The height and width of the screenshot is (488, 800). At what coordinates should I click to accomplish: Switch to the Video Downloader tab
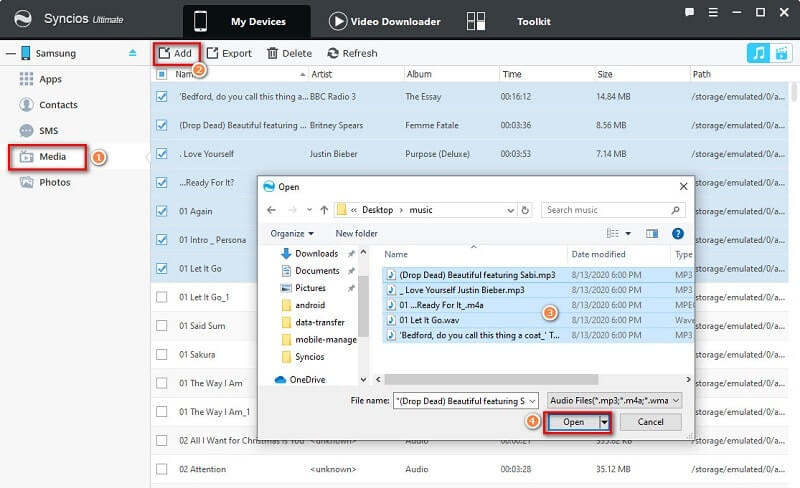pos(385,21)
